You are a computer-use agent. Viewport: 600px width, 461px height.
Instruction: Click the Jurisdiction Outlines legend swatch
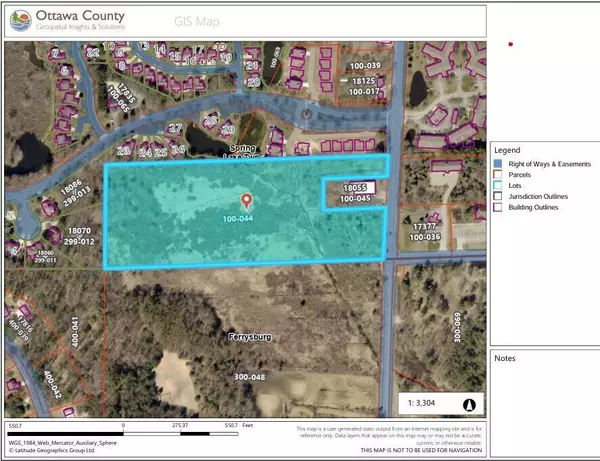(x=498, y=196)
